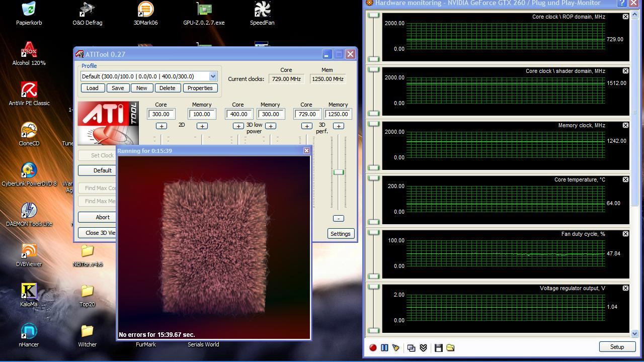This screenshot has width=644, height=362.
Task: Close the Voltage regulator output graph
Action: [625, 288]
